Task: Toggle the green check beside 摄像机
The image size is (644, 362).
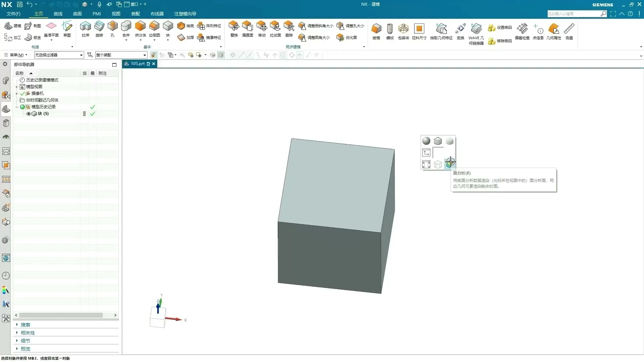Action: coord(22,94)
